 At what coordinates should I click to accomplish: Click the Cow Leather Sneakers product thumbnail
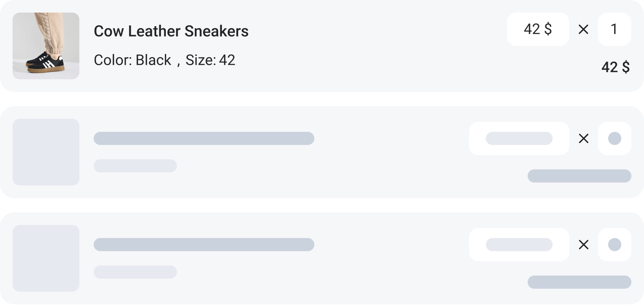pyautogui.click(x=46, y=46)
